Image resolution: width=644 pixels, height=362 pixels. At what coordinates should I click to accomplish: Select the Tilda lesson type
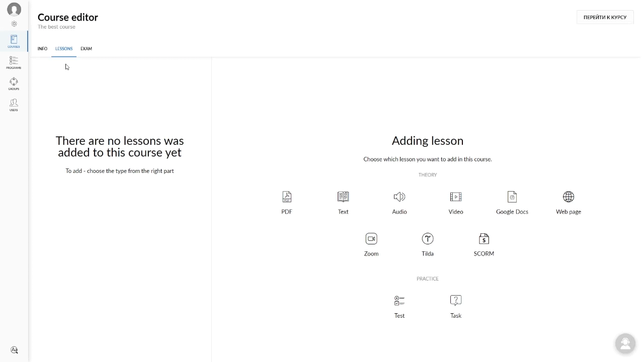[428, 239]
